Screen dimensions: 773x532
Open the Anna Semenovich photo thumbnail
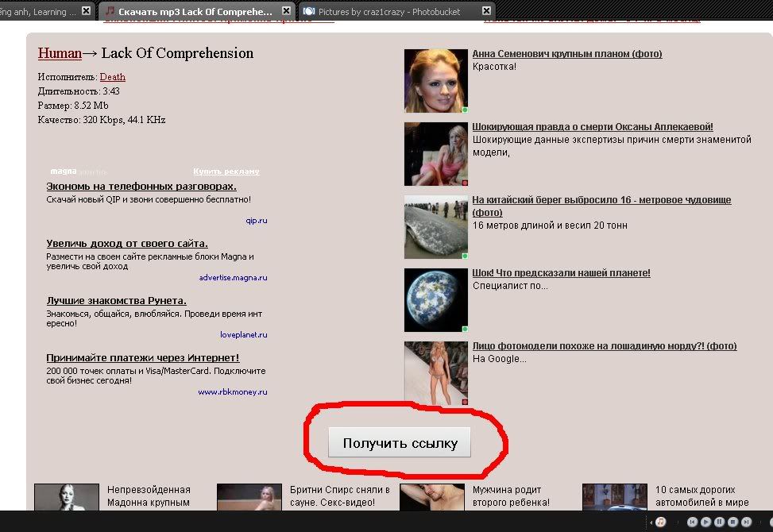(x=435, y=81)
